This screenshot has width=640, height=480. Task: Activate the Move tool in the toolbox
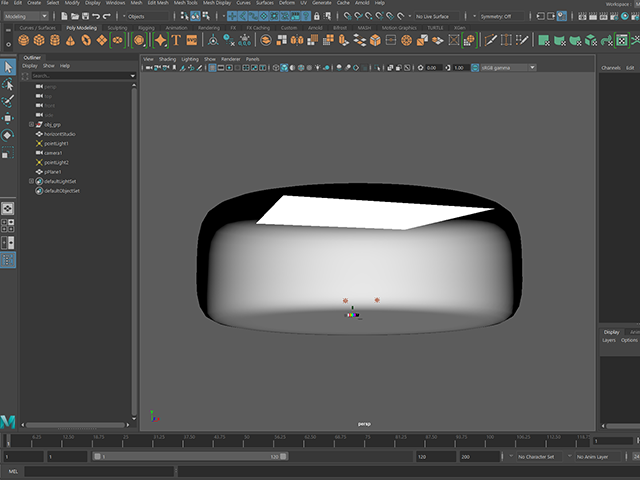(8, 118)
